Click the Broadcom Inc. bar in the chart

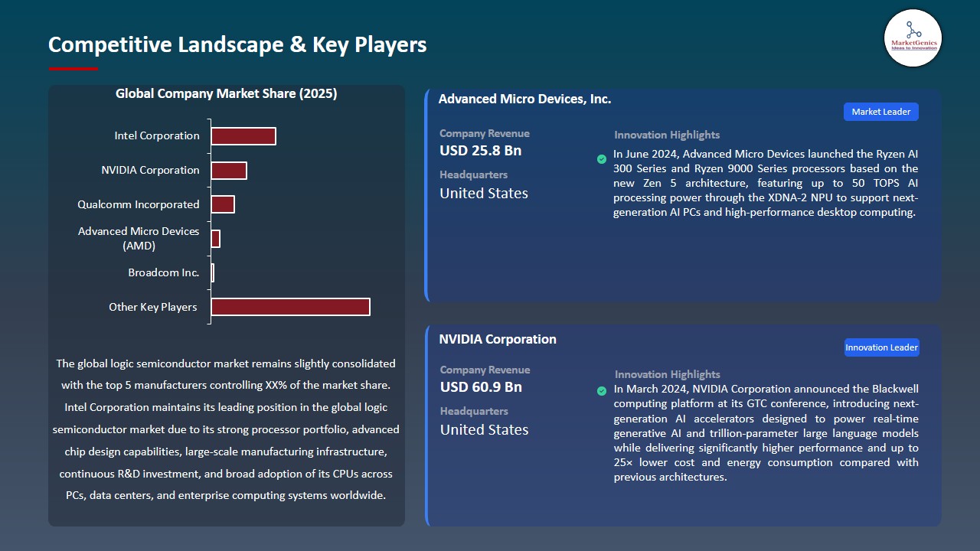[x=212, y=272]
